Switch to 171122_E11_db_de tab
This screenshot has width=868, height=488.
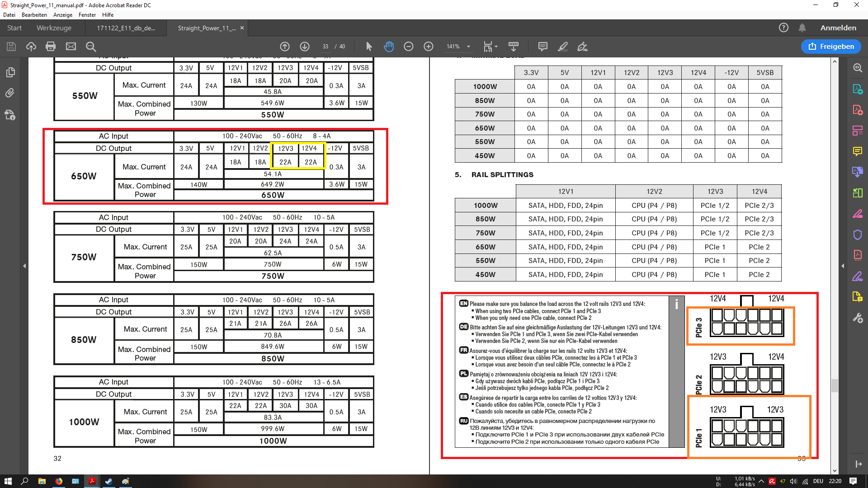pyautogui.click(x=126, y=28)
